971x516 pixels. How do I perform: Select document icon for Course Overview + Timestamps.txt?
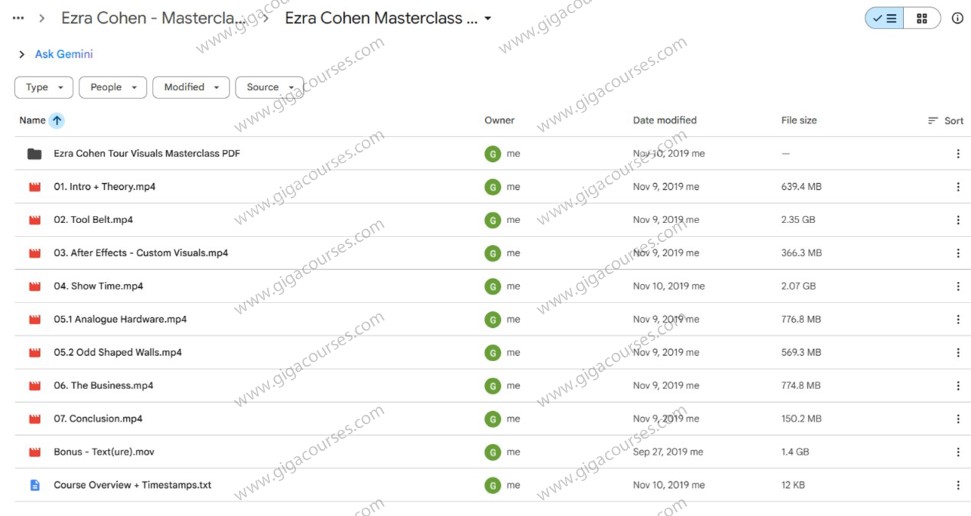(x=35, y=485)
